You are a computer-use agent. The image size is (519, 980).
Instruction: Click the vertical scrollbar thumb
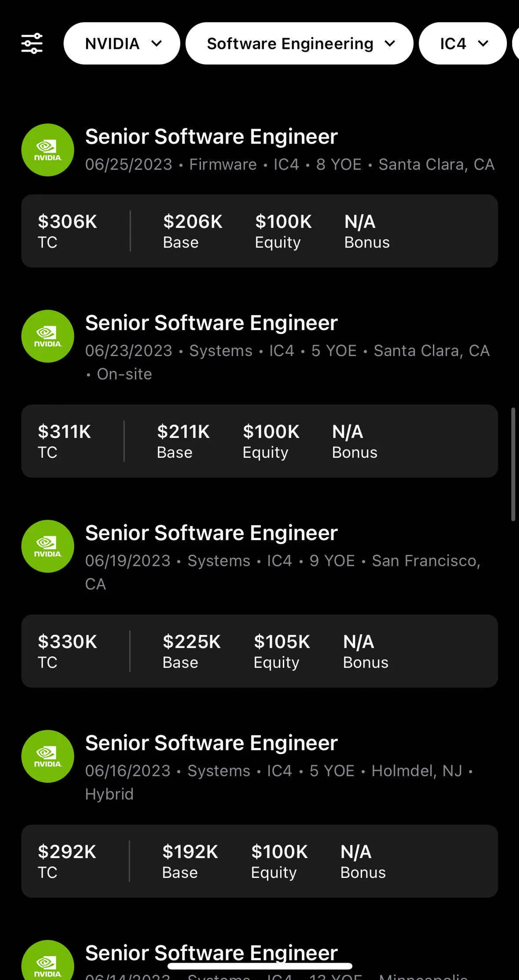[513, 464]
